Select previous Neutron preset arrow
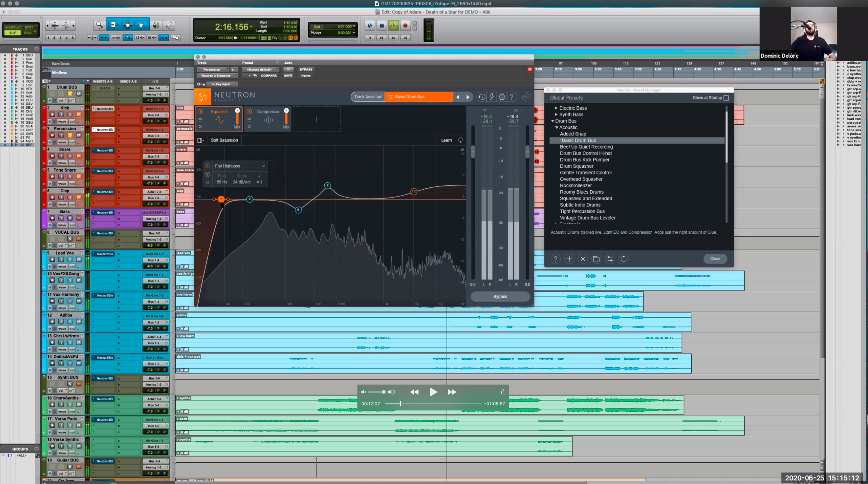Viewport: 868px width, 484px height. point(458,97)
